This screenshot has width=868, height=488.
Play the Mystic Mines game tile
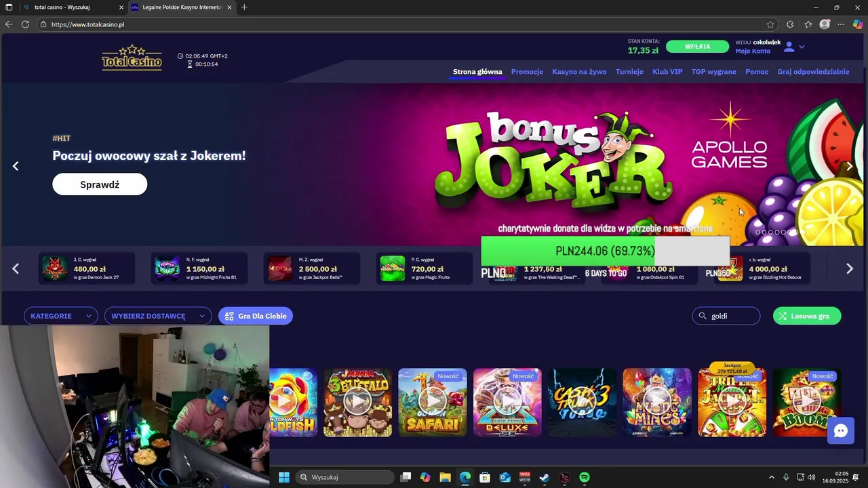click(x=657, y=403)
